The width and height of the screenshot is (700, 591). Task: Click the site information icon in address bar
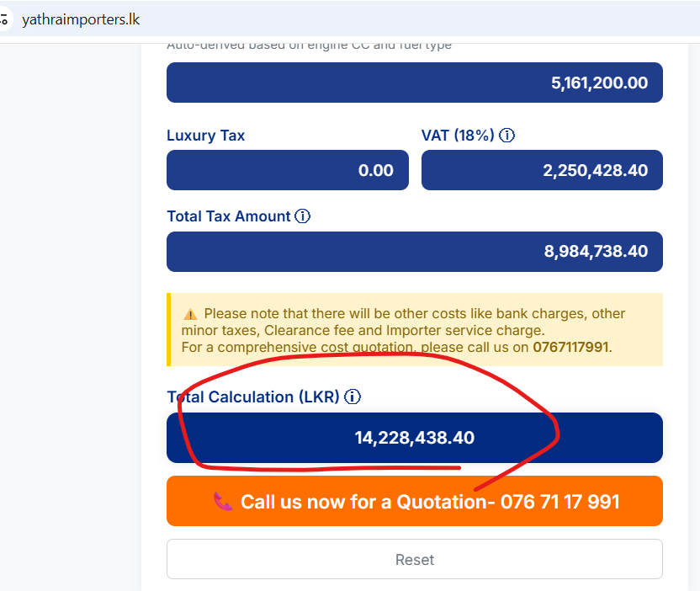[x=4, y=19]
